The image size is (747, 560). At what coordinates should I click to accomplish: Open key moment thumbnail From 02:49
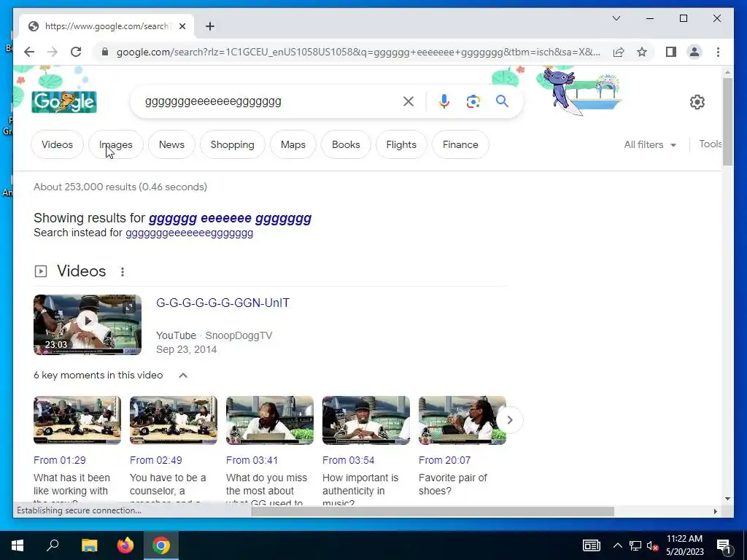pyautogui.click(x=174, y=420)
